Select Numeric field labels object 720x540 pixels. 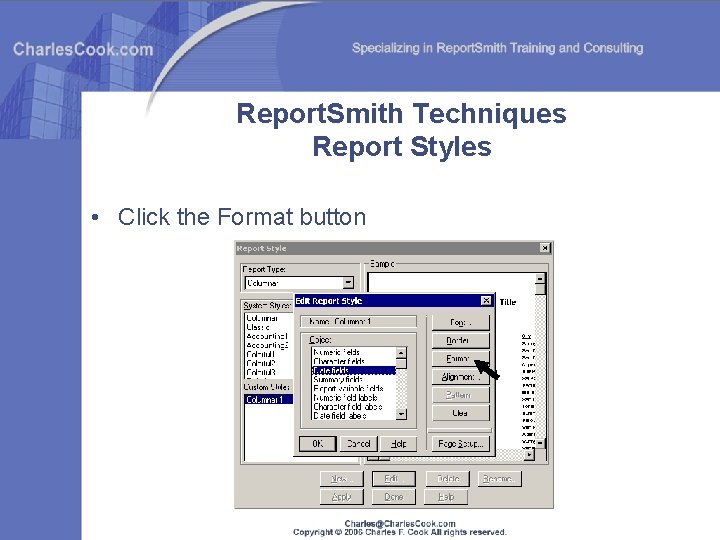click(x=354, y=398)
